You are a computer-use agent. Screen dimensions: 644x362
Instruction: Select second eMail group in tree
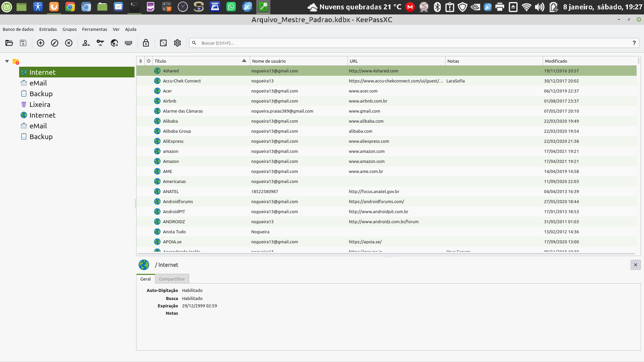coord(77,126)
